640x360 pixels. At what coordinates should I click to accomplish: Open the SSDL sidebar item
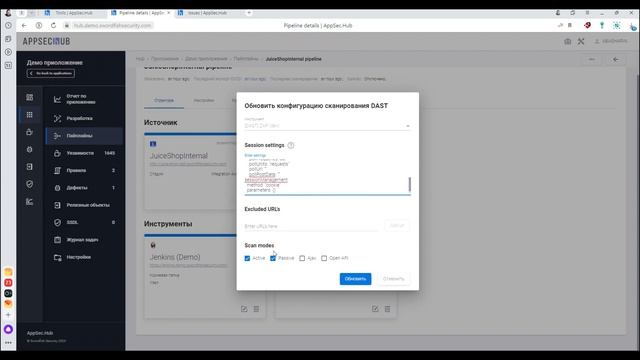(84, 222)
